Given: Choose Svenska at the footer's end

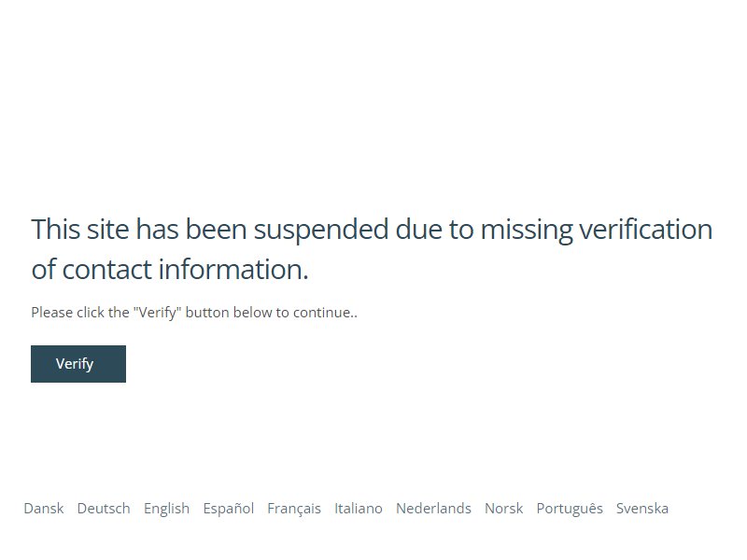Looking at the screenshot, I should [642, 509].
